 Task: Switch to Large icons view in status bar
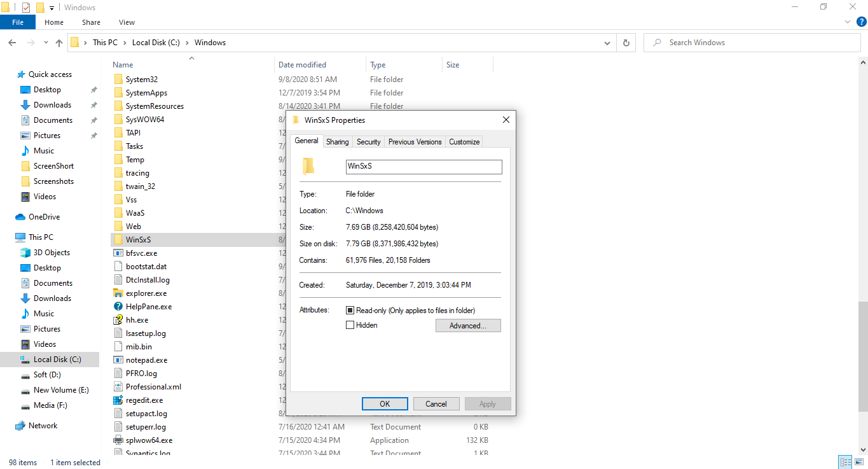pos(858,463)
